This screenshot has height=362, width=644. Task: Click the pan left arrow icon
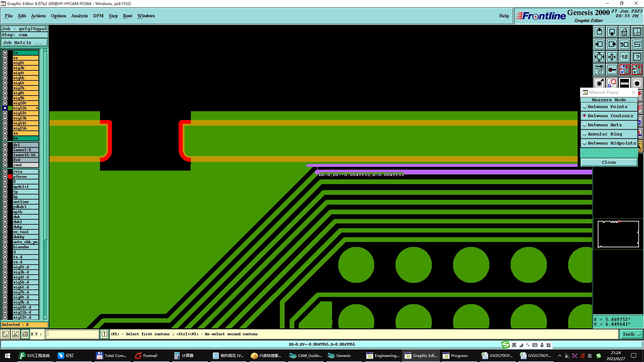click(x=599, y=44)
